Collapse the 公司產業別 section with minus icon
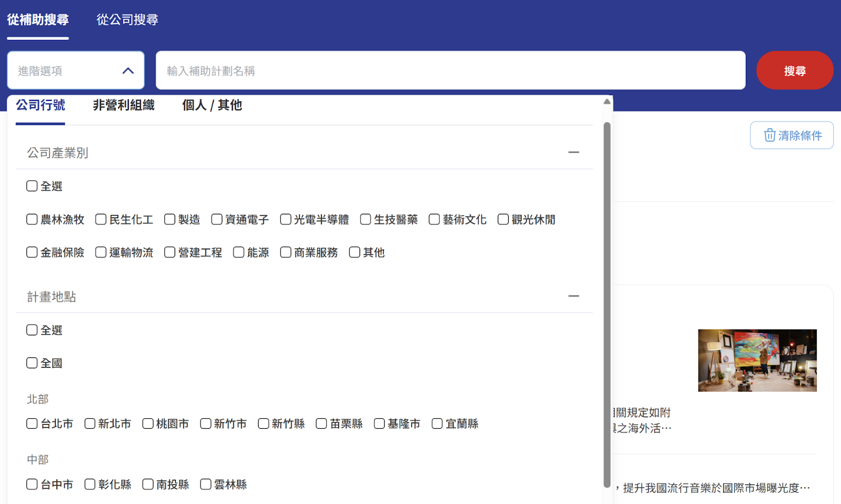The height and width of the screenshot is (504, 841). 573,152
